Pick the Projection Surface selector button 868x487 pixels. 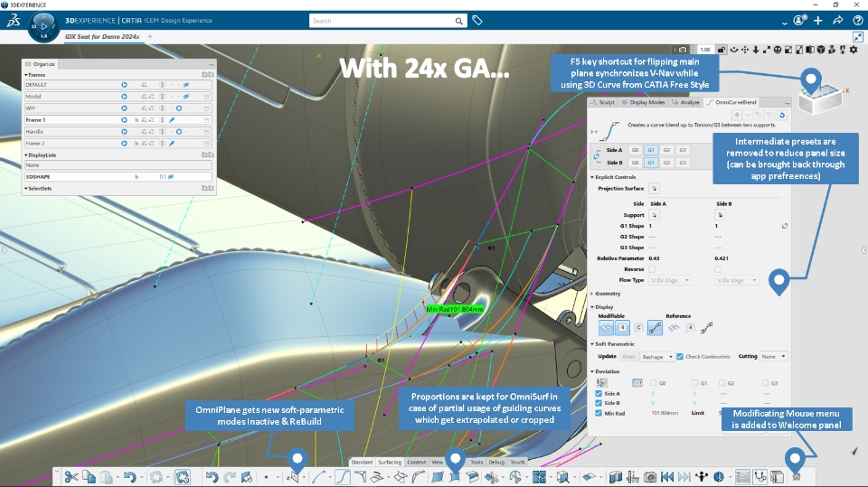pyautogui.click(x=655, y=189)
